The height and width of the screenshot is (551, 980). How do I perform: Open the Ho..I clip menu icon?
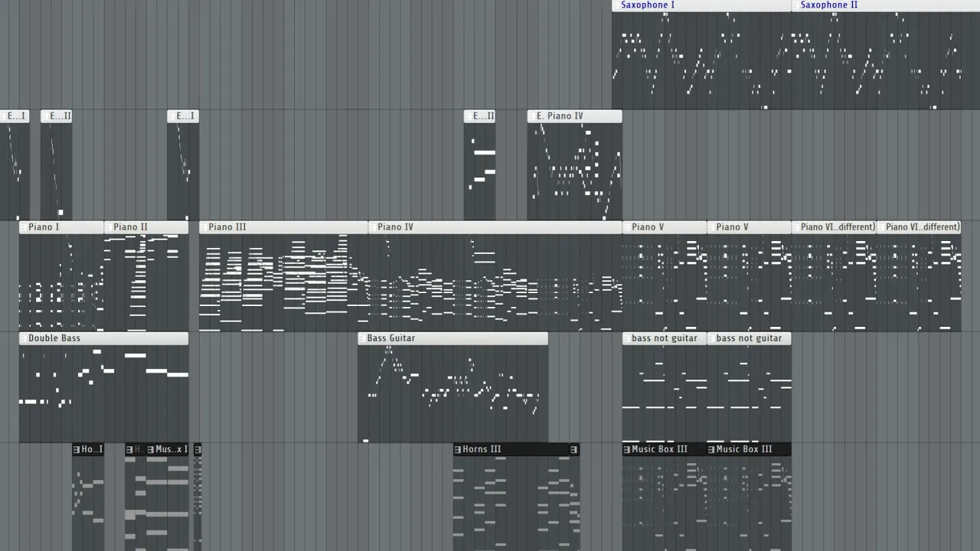77,449
